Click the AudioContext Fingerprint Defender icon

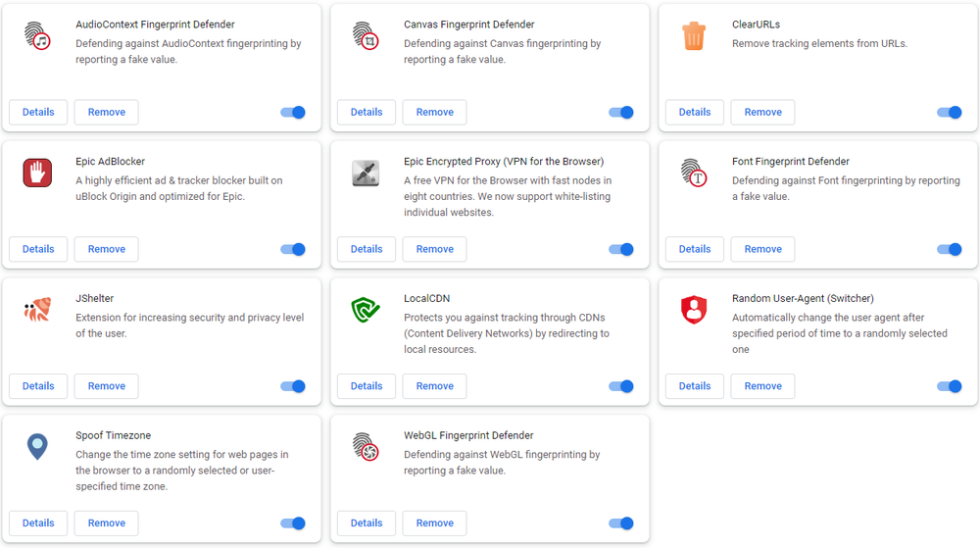(x=37, y=35)
